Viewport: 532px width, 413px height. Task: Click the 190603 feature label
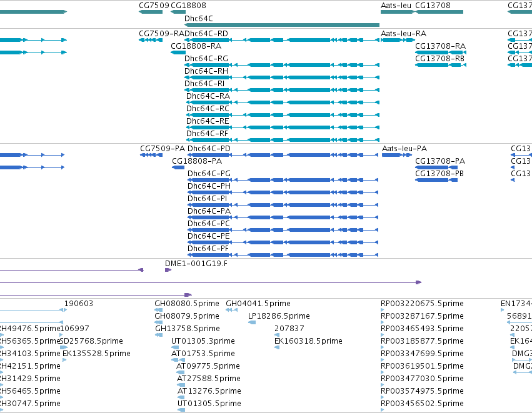(x=79, y=304)
